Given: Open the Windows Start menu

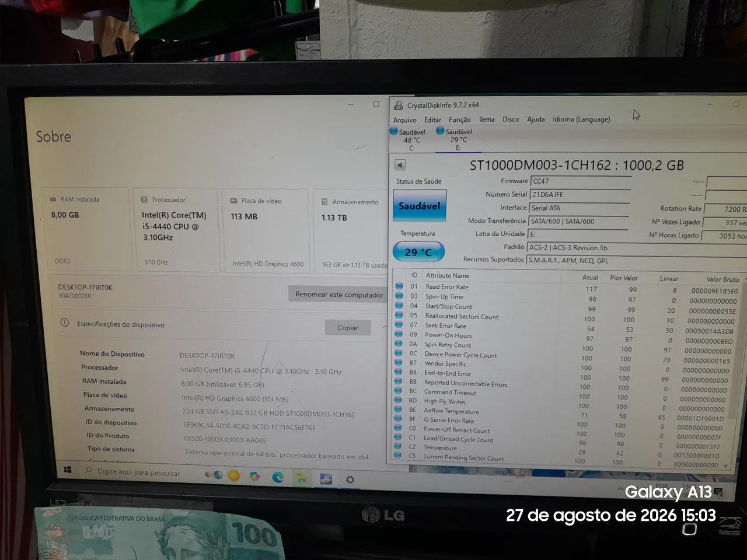Looking at the screenshot, I should pyautogui.click(x=67, y=470).
